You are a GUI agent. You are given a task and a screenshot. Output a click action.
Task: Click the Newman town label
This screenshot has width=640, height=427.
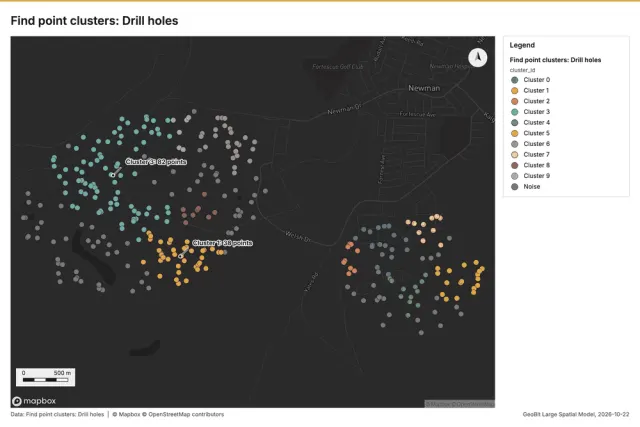(x=424, y=88)
